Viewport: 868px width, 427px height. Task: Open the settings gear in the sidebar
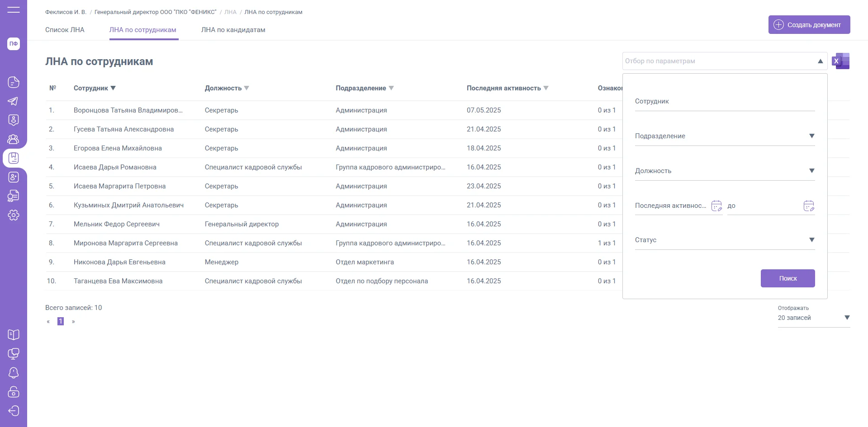coord(14,215)
